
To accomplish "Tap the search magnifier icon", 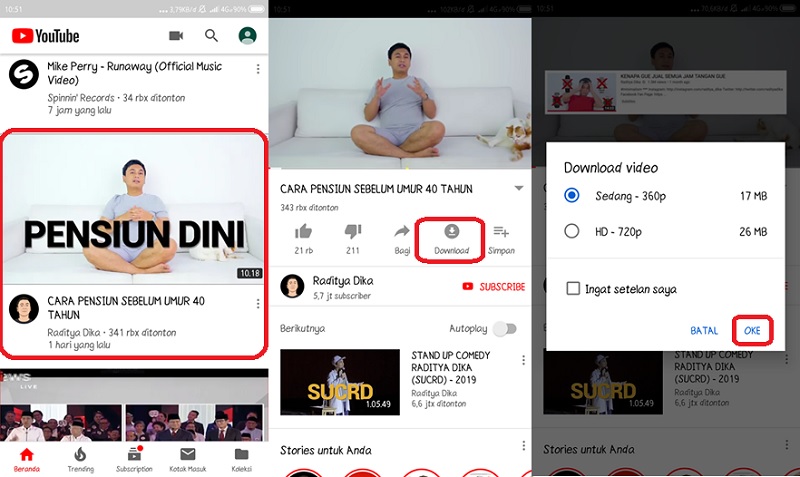I will coord(211,36).
